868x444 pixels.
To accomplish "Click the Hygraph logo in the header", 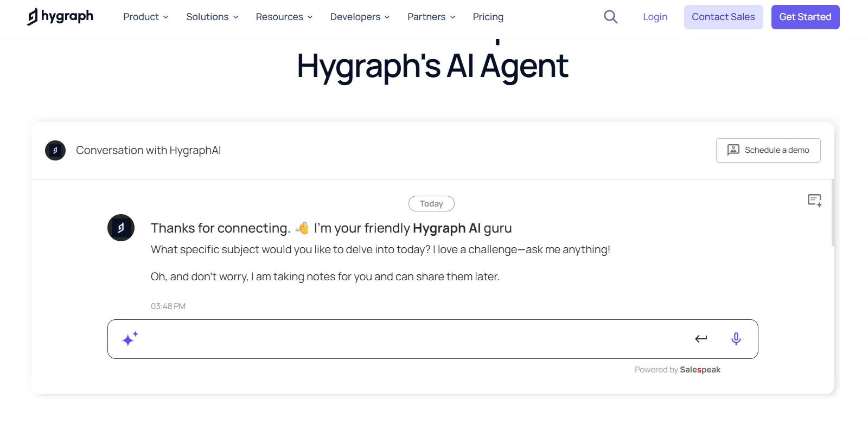I will (60, 17).
